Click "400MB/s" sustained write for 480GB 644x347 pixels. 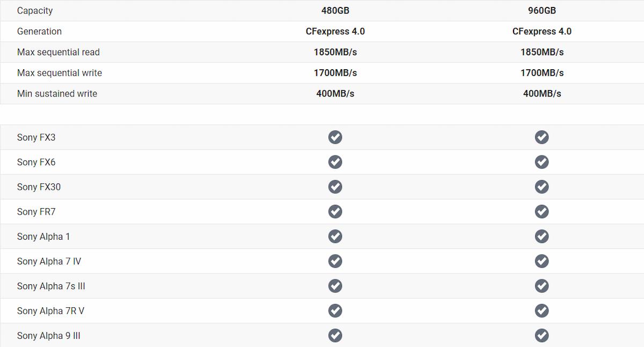(335, 93)
